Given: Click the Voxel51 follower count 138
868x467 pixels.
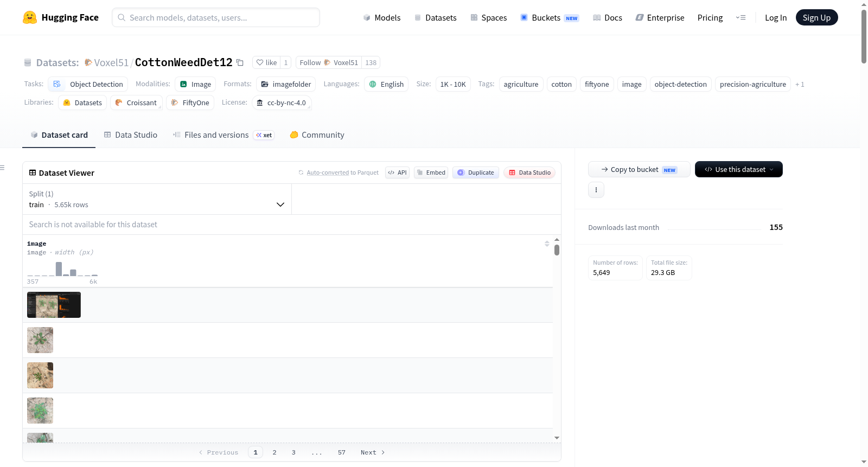Looking at the screenshot, I should pyautogui.click(x=371, y=62).
